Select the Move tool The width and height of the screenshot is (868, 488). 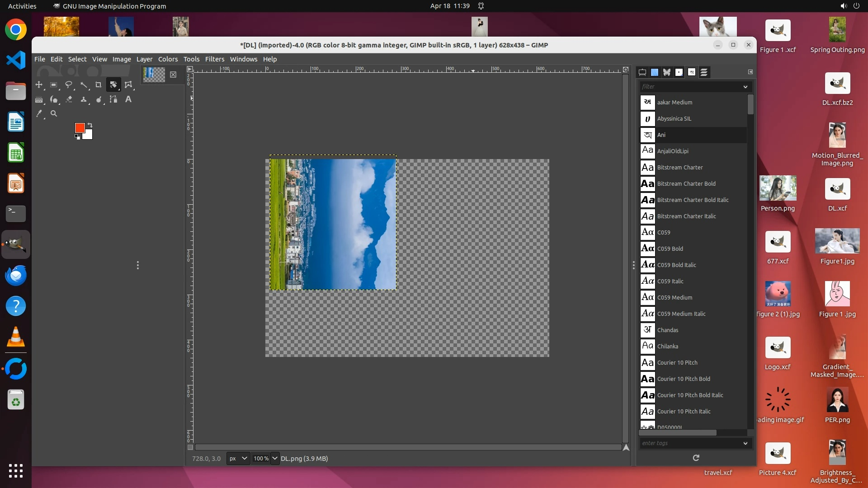39,84
